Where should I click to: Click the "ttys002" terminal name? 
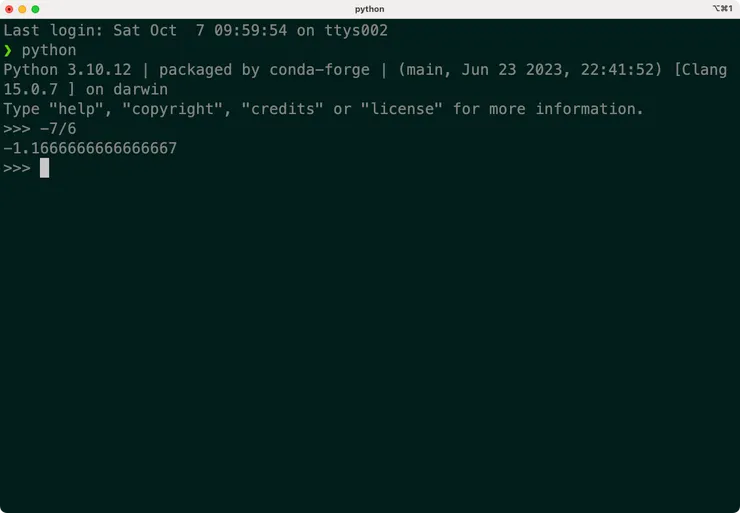(356, 30)
